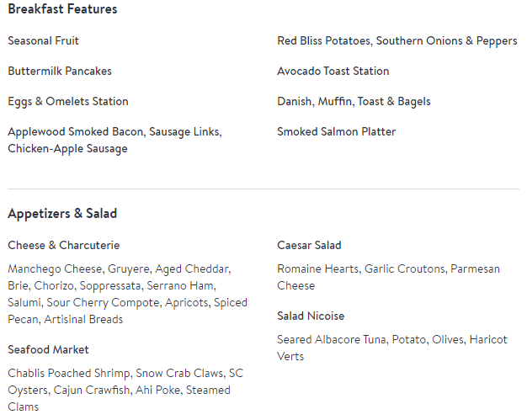
Task: Click Buttermilk Pancakes text
Action: [x=60, y=71]
